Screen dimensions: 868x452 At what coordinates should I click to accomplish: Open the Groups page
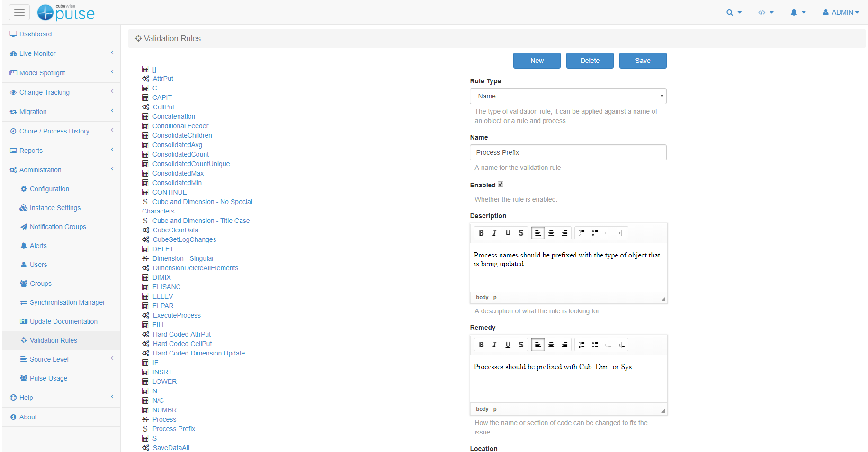61,284
